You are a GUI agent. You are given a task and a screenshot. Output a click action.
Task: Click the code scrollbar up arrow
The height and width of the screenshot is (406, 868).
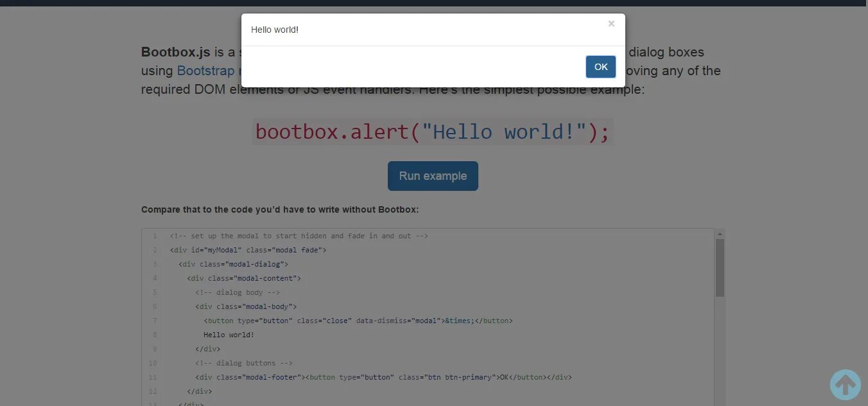(720, 234)
